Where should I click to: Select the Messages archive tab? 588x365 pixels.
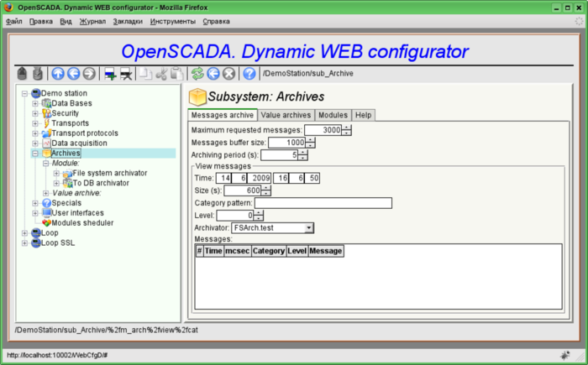(223, 115)
